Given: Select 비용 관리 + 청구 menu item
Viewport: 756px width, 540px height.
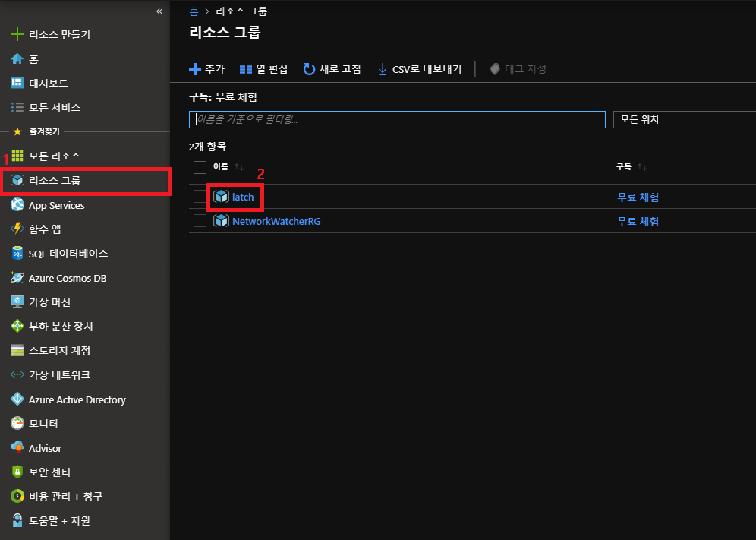Looking at the screenshot, I should pyautogui.click(x=65, y=496).
